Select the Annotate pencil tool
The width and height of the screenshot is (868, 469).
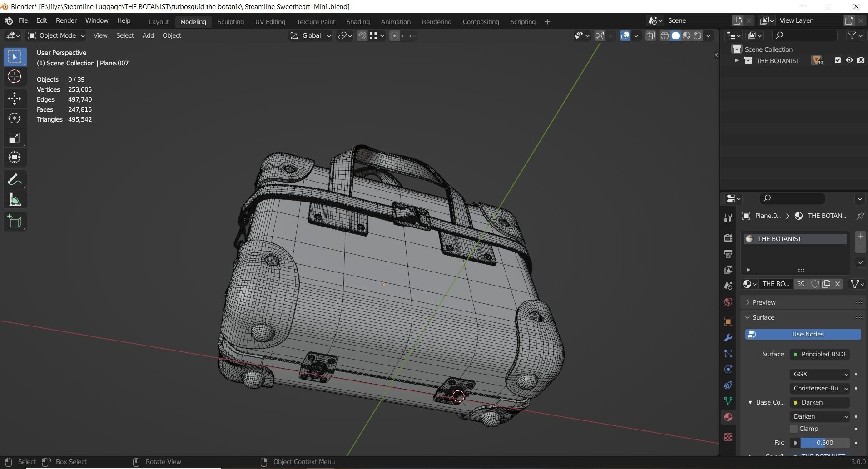point(15,180)
